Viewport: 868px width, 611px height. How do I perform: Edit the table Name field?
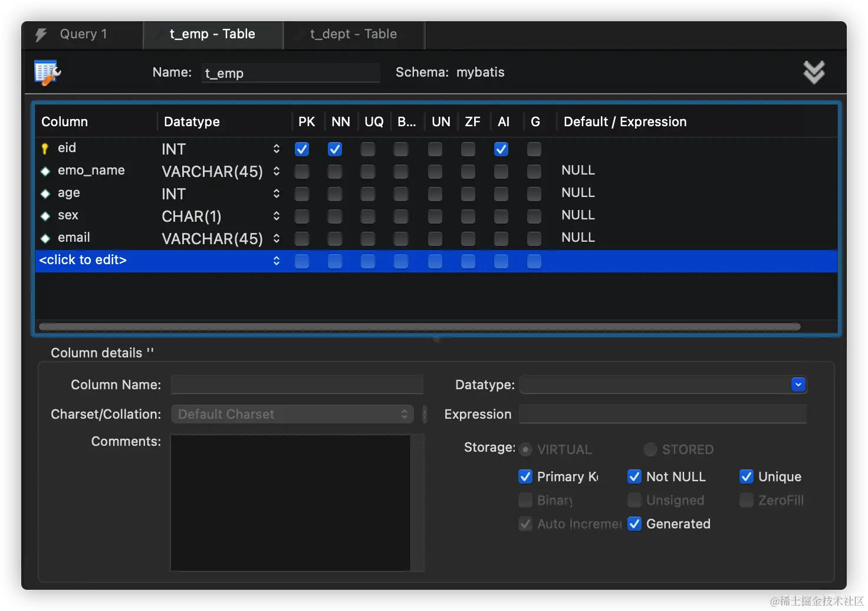pyautogui.click(x=290, y=73)
